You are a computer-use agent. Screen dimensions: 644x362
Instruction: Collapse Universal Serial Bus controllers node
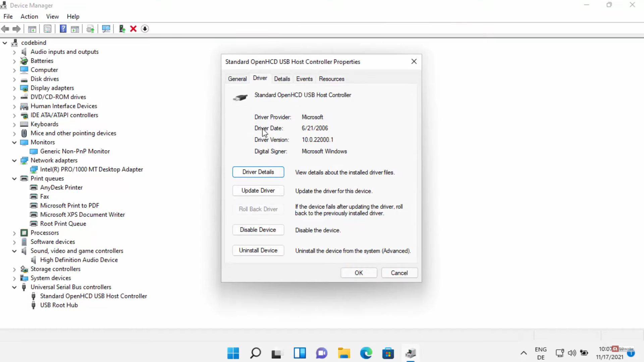tap(14, 287)
